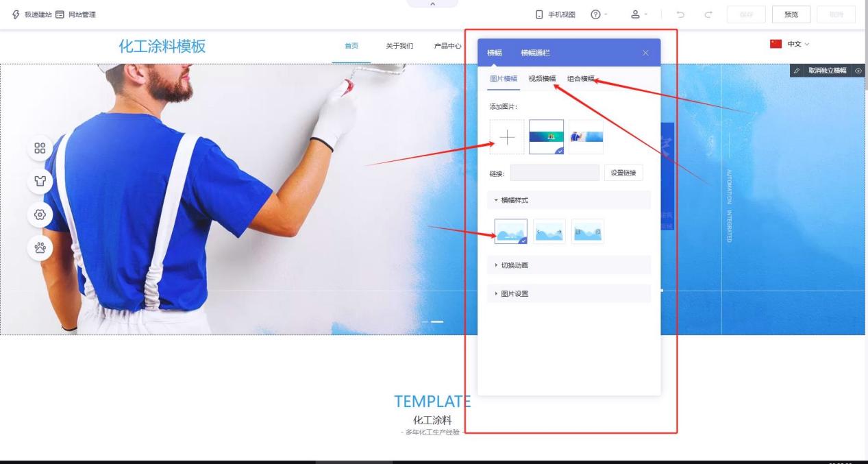Switch to the 视频横幅 tab

tap(542, 79)
